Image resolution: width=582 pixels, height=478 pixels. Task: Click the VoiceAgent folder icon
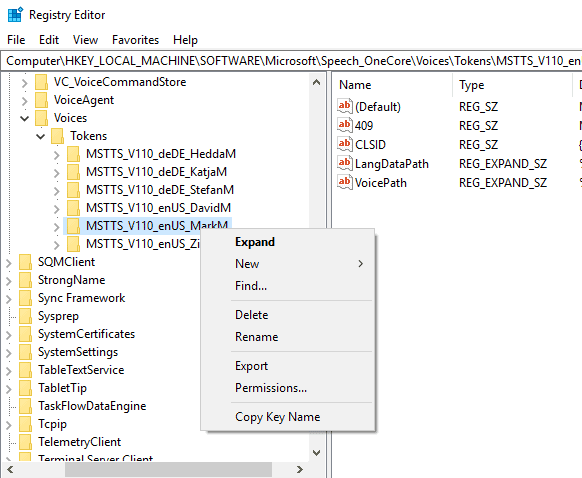41,100
